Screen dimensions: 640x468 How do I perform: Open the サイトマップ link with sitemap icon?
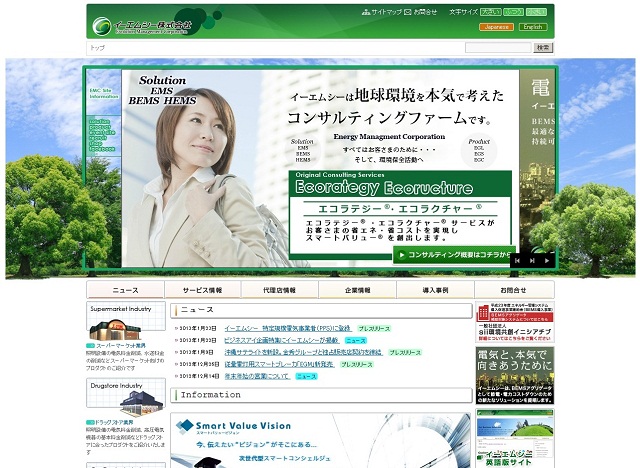[382, 12]
